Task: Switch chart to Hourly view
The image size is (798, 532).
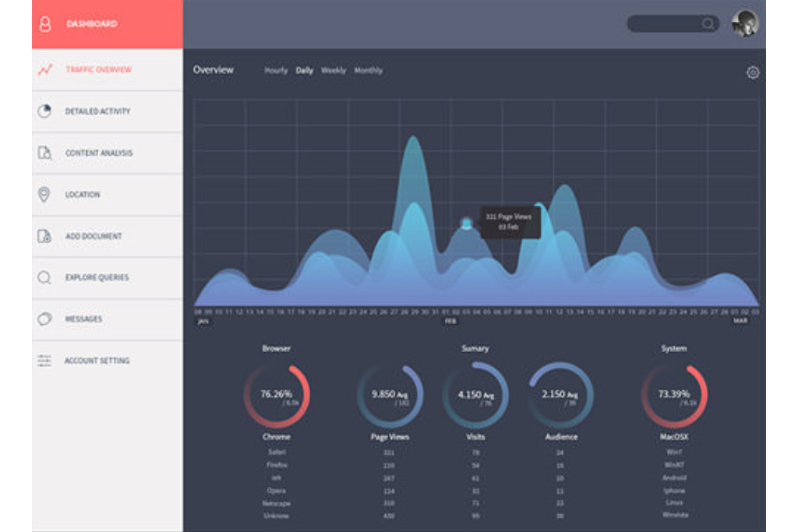Action: click(x=276, y=71)
